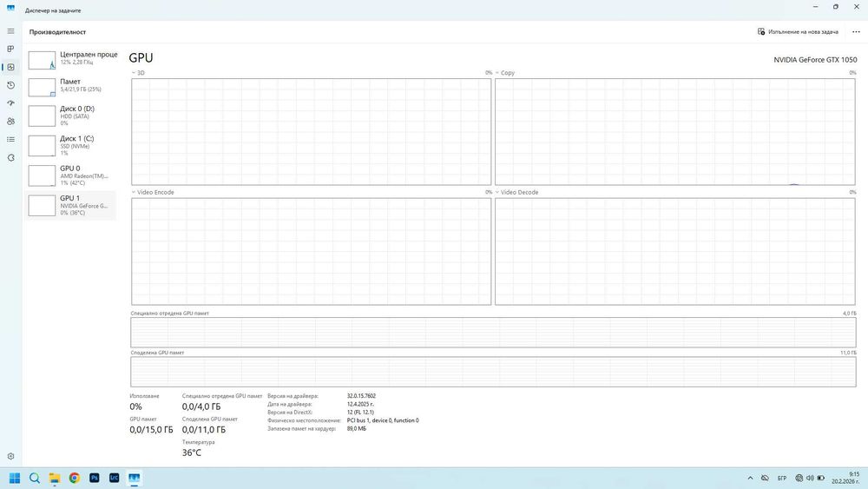
Task: Open network settings tray icon
Action: click(799, 478)
